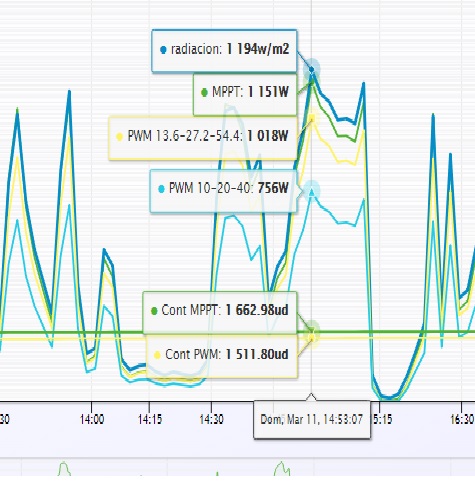This screenshot has width=475, height=502.
Task: Select the Cont MPPT 1 662.98ud tooltip
Action: coord(220,312)
